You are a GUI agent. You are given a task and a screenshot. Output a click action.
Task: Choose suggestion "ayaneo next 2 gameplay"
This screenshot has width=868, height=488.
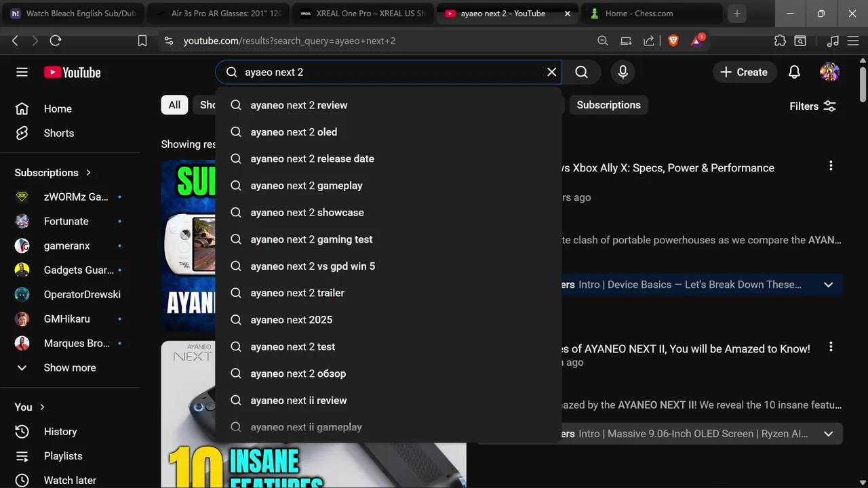click(x=389, y=185)
